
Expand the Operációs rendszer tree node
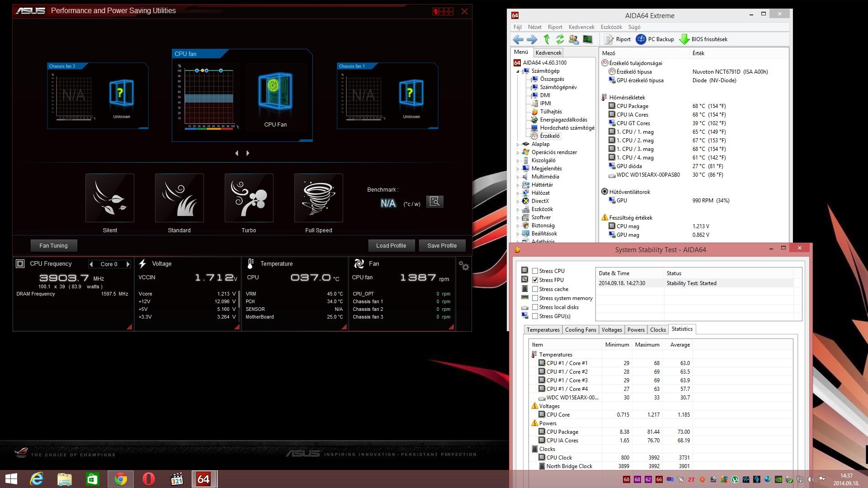[518, 153]
